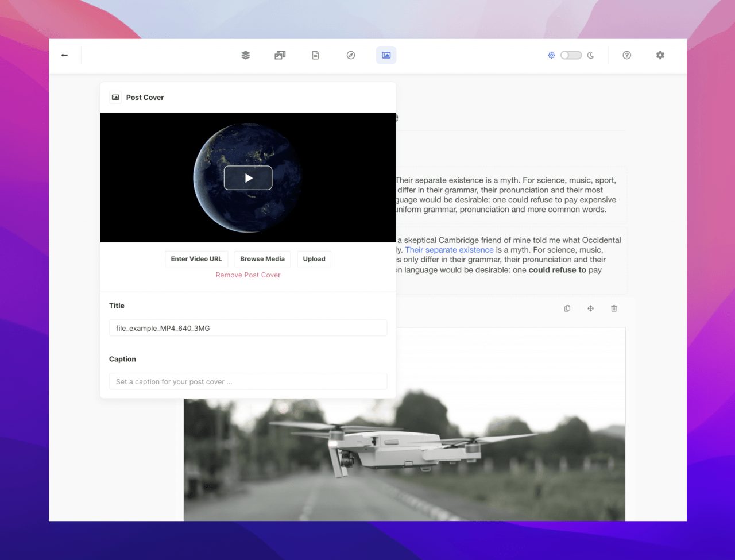
Task: Open the document page icon
Action: pyautogui.click(x=315, y=55)
